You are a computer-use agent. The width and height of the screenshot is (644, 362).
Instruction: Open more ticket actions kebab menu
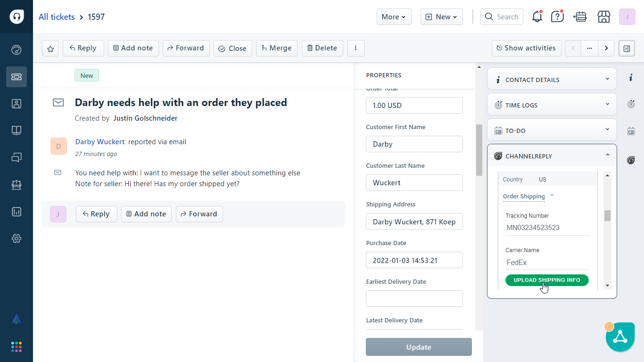[x=356, y=48]
